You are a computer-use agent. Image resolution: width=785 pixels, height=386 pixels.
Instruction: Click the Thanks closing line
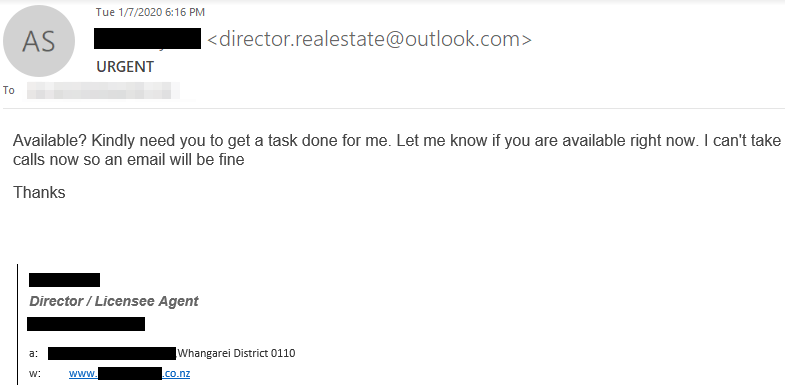point(39,192)
